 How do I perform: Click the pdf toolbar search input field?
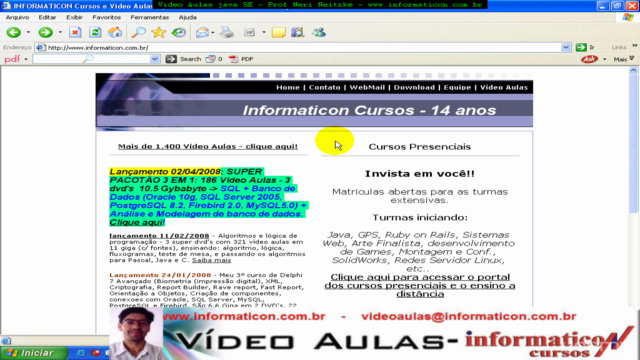click(x=91, y=59)
